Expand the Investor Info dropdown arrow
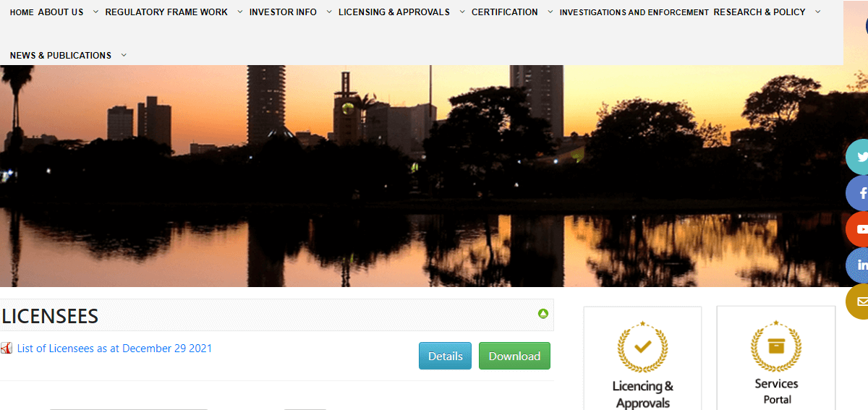 [329, 12]
